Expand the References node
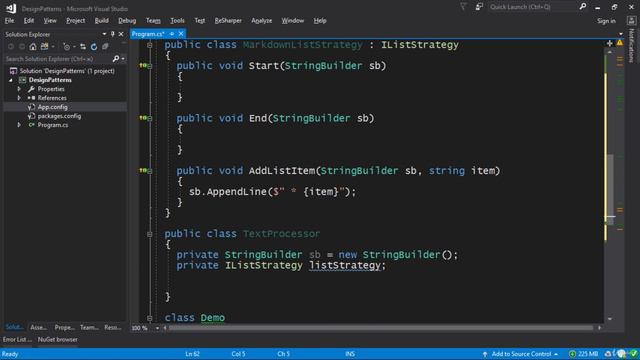640x360 pixels. (x=19, y=98)
